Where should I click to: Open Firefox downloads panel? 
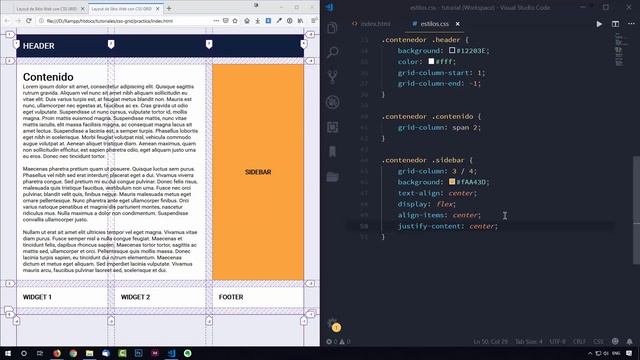click(x=258, y=21)
